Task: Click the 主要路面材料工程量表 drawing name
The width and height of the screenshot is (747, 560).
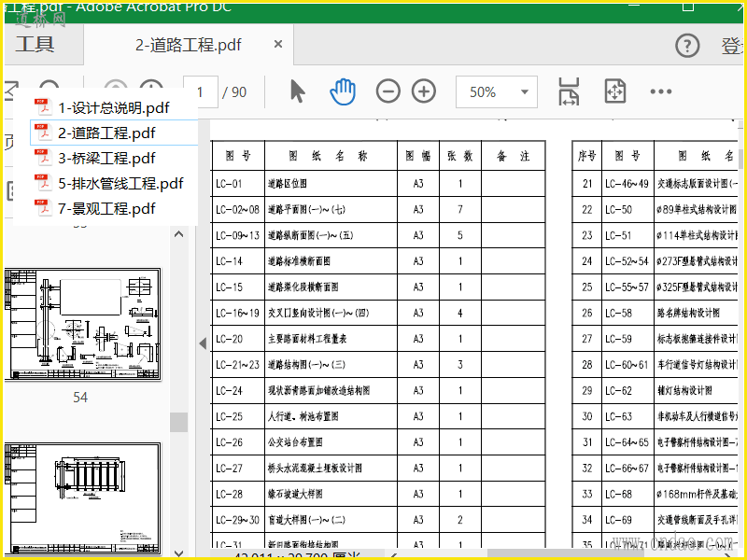Action: click(307, 339)
